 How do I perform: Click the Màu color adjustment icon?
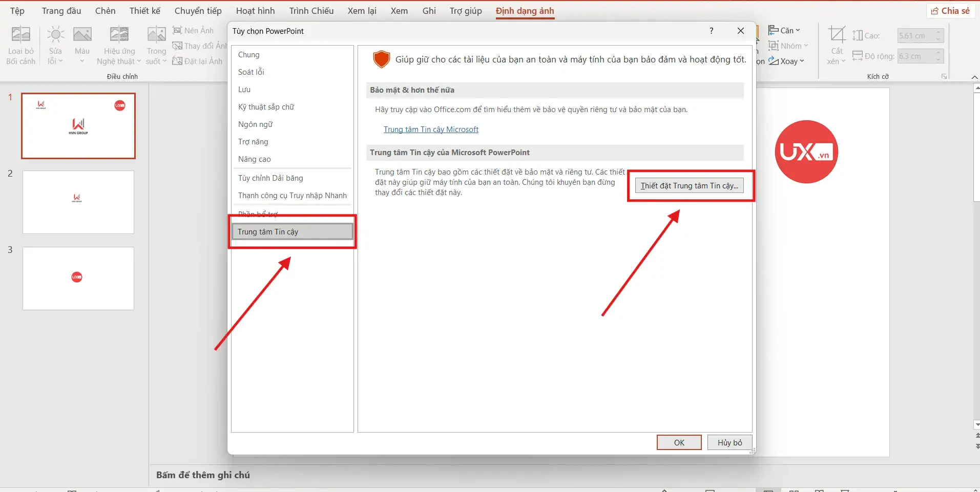click(82, 35)
